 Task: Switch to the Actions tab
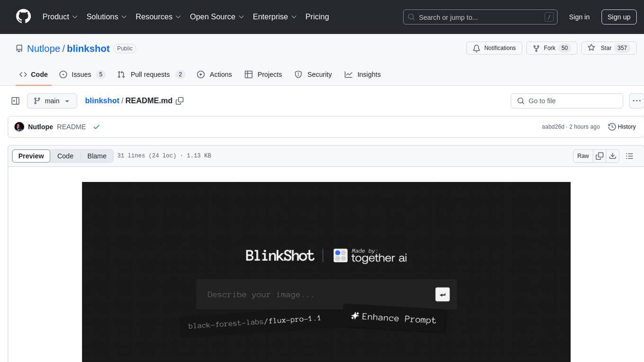coord(215,74)
